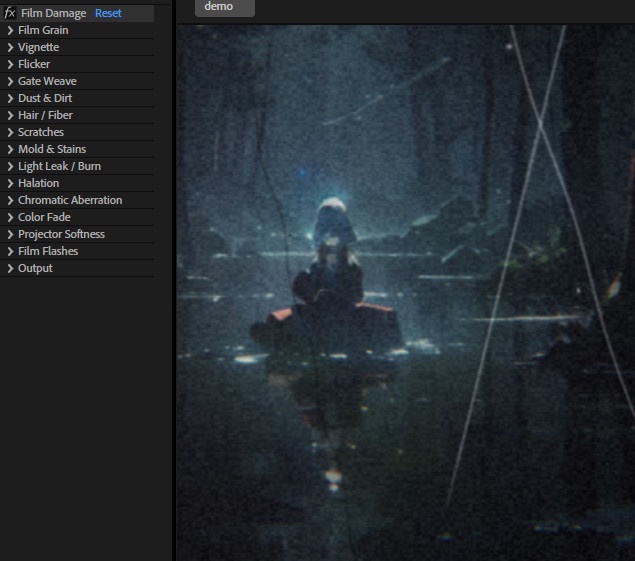Viewport: 635px width, 561px height.
Task: Select the Hair / Fiber label
Action: click(45, 115)
